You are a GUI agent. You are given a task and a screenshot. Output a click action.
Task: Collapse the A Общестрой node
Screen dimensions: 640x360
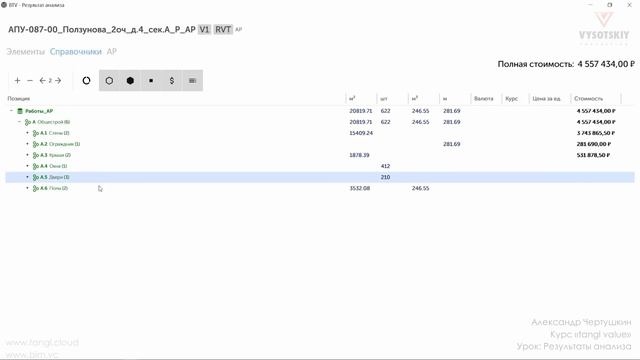tap(19, 122)
